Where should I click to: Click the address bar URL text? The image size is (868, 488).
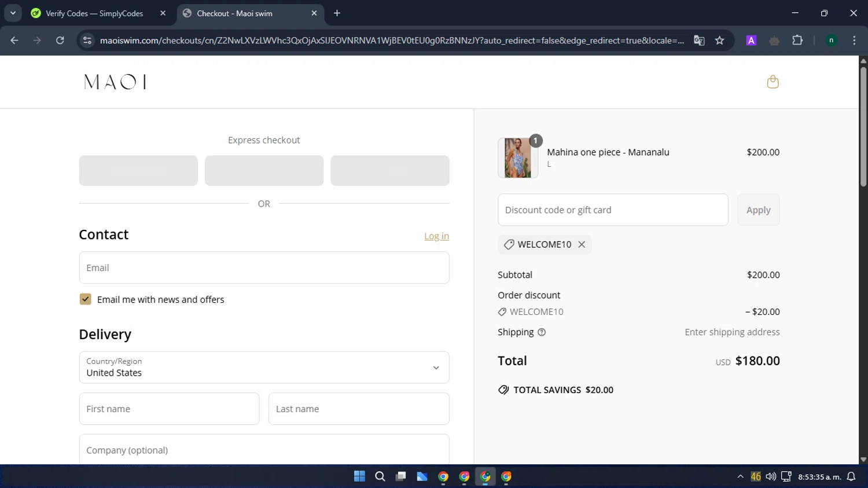coord(392,41)
